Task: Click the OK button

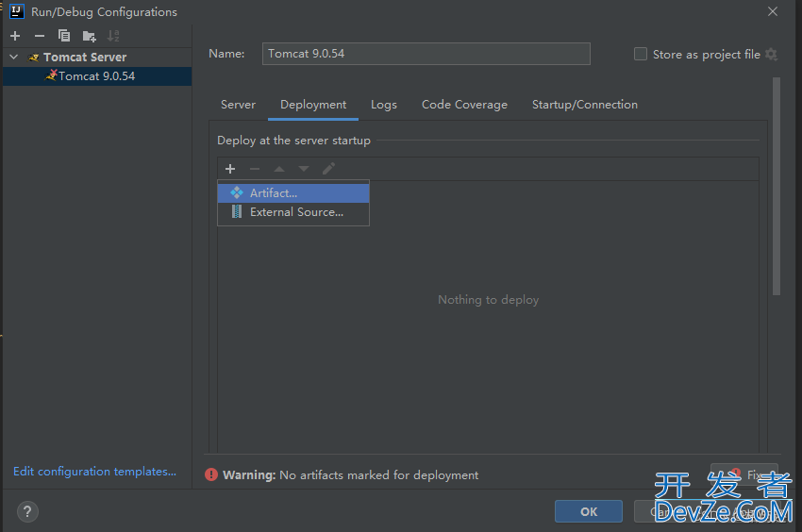Action: click(589, 511)
